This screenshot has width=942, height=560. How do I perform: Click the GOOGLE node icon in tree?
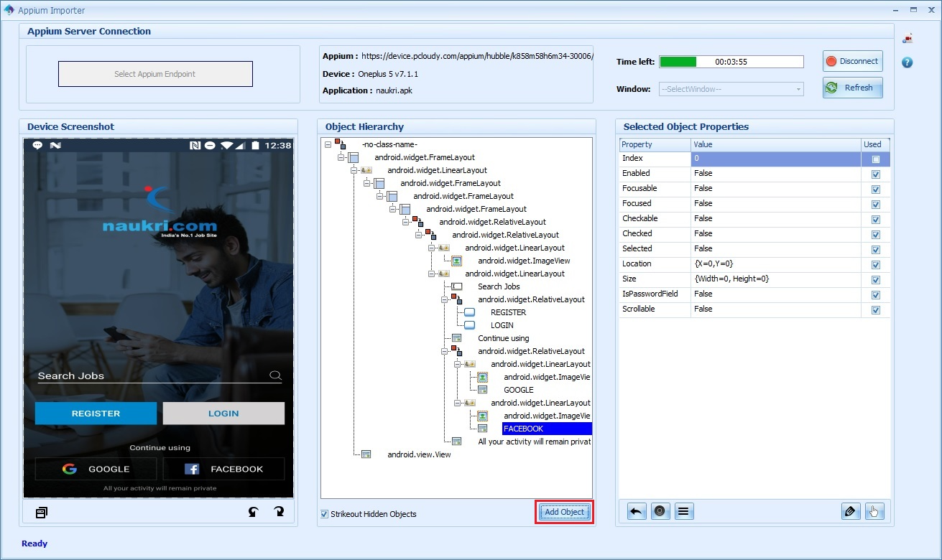pos(482,390)
